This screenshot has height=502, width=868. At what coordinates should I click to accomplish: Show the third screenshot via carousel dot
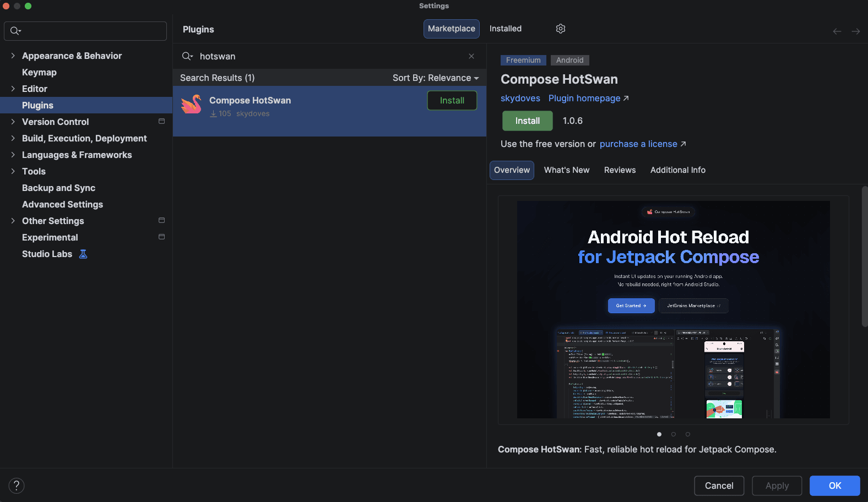coord(688,434)
